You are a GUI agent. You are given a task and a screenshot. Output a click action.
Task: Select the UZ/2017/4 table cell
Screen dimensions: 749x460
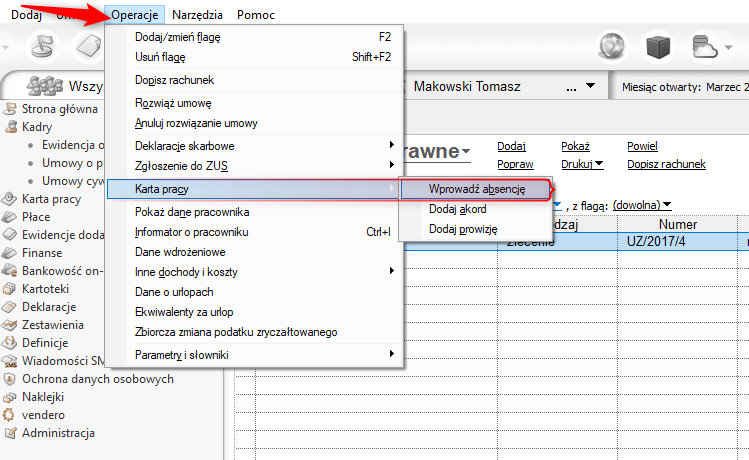pos(677,241)
